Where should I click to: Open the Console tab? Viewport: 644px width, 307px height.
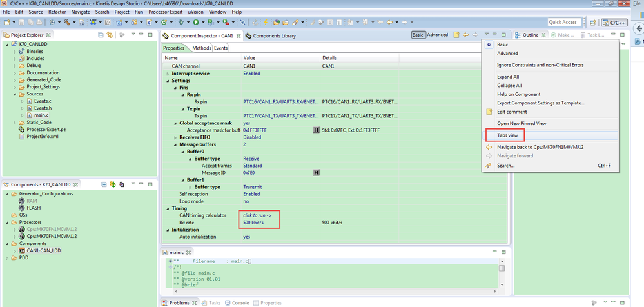(237, 303)
